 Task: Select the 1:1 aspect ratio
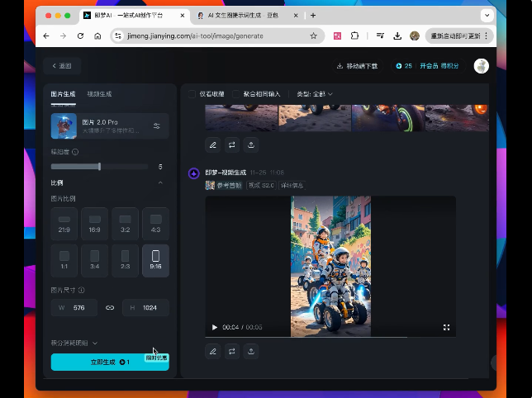click(x=64, y=261)
